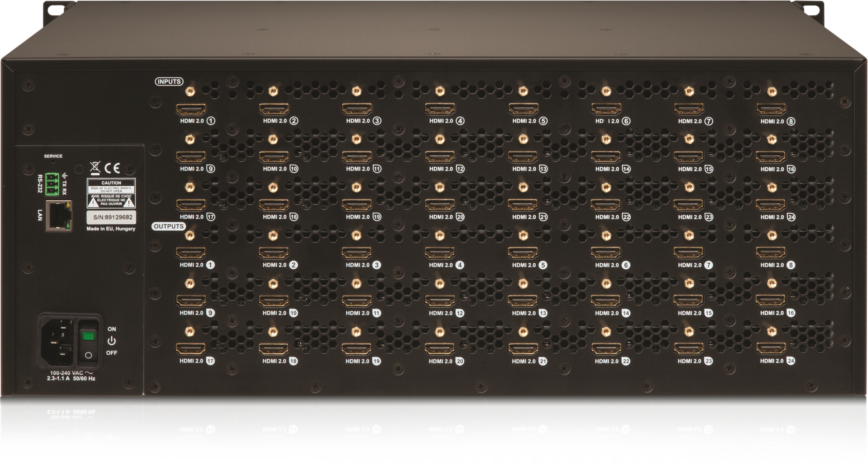Click the RS-232 vertical label text
Viewport: 868px width, 466px height.
pyautogui.click(x=40, y=184)
